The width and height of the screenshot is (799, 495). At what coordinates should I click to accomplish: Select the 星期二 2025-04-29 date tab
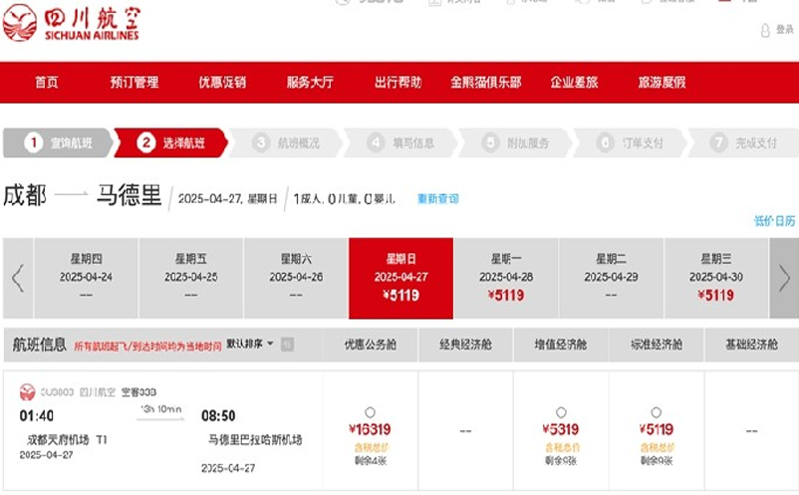[611, 278]
